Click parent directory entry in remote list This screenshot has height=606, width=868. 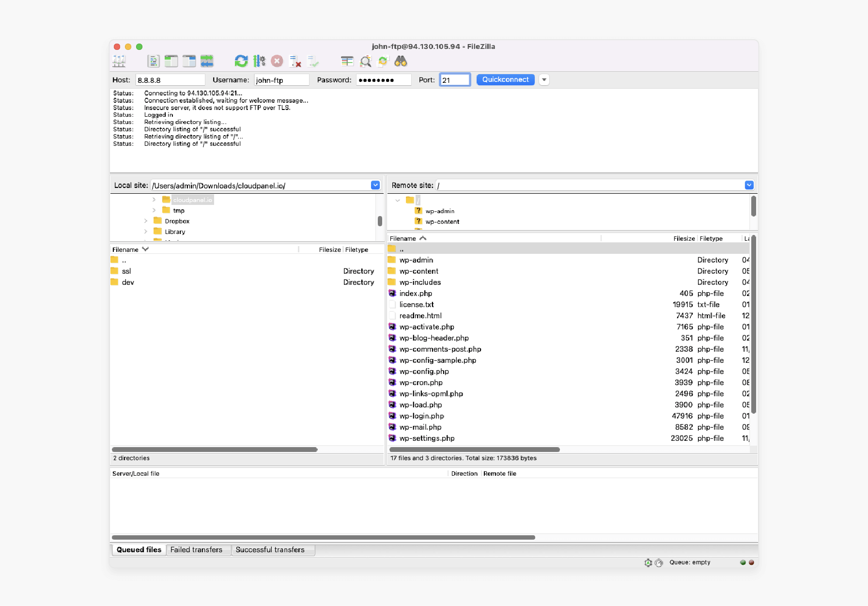point(569,249)
